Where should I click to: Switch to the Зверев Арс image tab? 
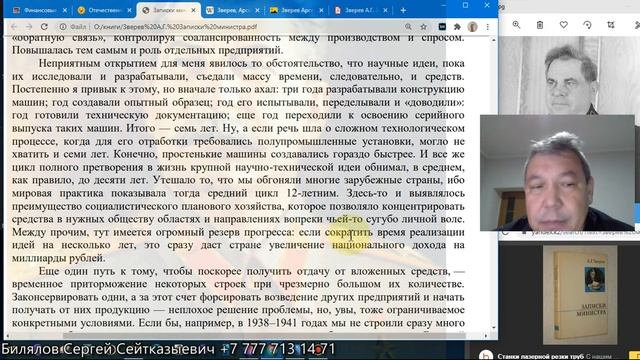297,11
